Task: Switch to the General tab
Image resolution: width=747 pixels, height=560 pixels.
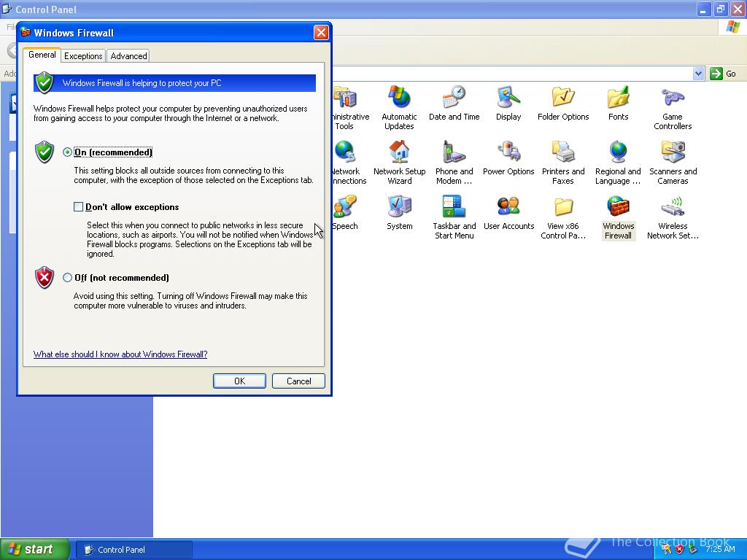Action: point(42,55)
